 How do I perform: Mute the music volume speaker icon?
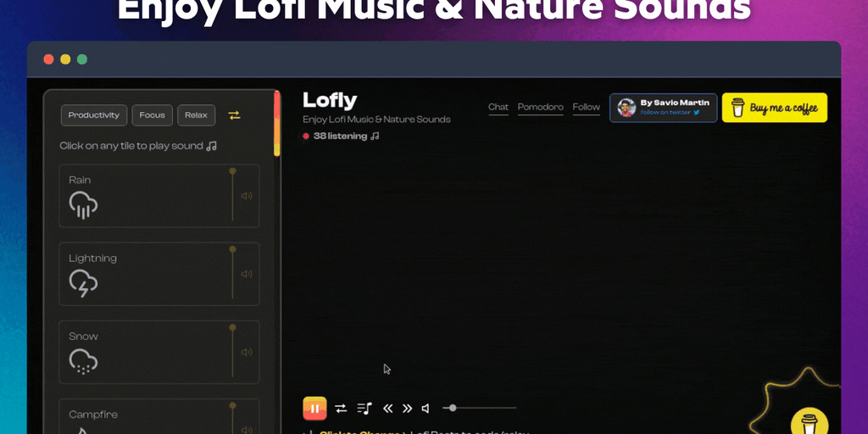click(x=426, y=409)
